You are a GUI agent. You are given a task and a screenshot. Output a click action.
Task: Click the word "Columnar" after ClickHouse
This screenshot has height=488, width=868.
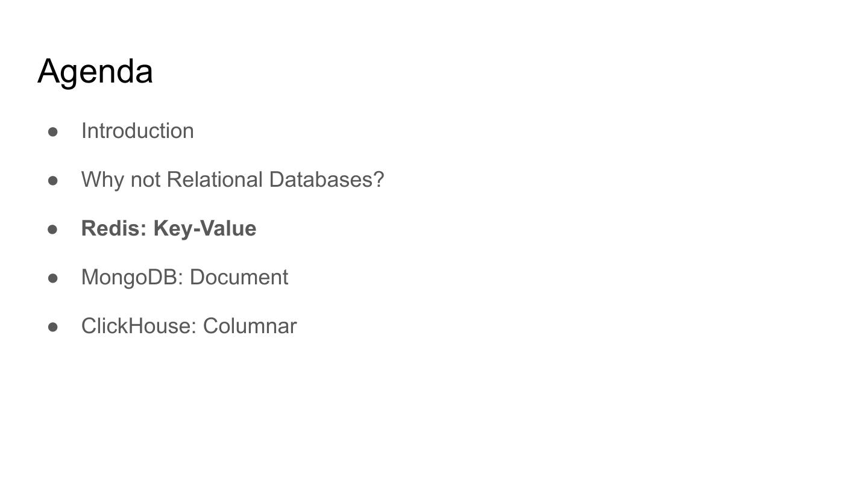[x=250, y=326]
